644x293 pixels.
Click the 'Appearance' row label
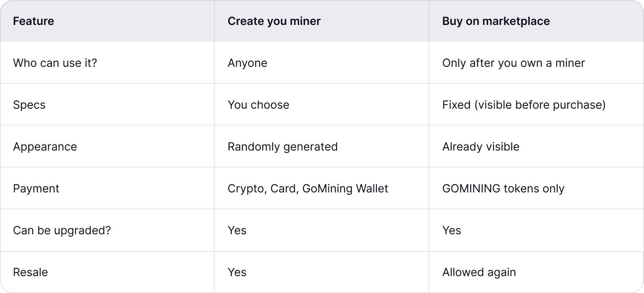point(45,146)
